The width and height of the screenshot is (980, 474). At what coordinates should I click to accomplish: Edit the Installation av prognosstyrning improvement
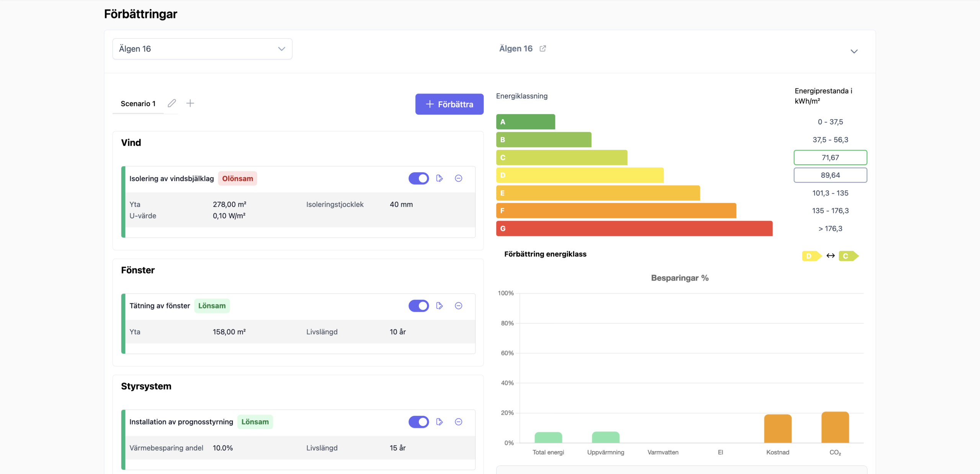click(439, 422)
